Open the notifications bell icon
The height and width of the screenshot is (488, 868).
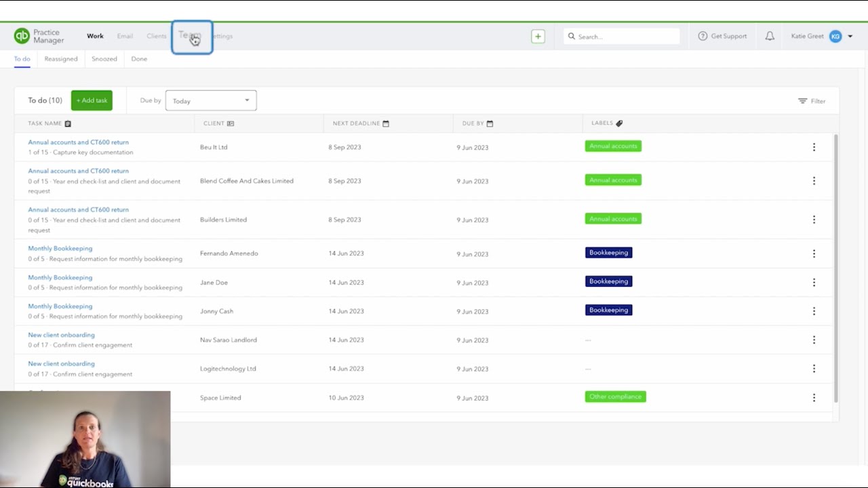(770, 36)
